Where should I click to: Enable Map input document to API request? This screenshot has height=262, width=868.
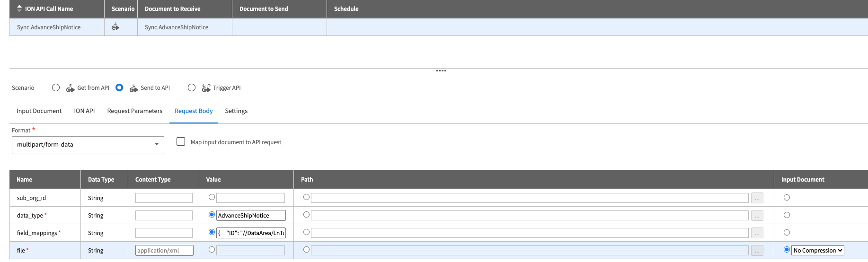[181, 141]
